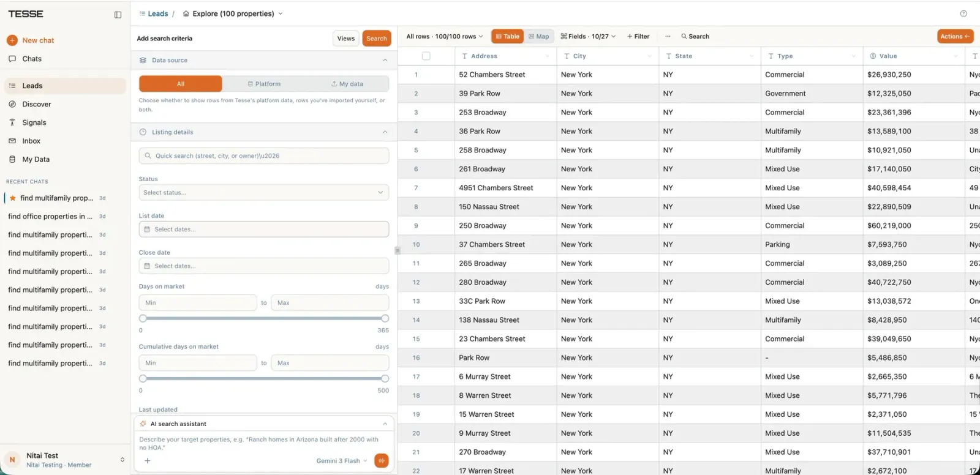Open Type column header menu arrow
This screenshot has width=980, height=475.
(854, 56)
